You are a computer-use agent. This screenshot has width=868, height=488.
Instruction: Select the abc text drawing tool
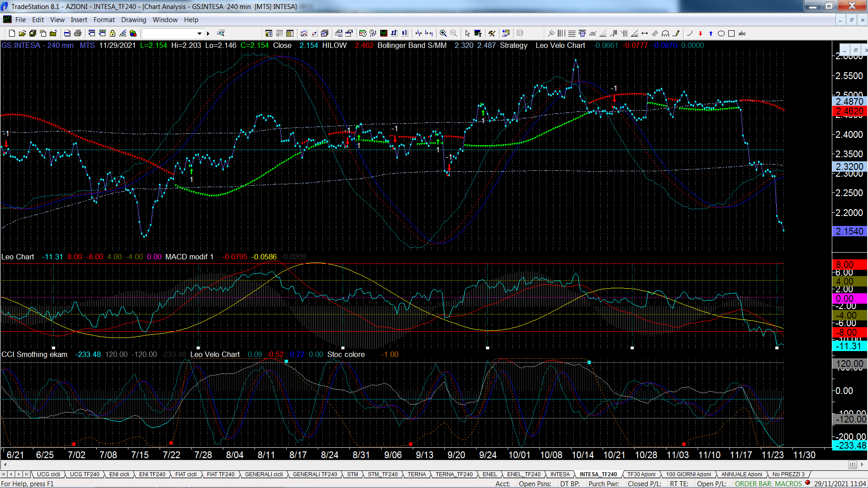pyautogui.click(x=742, y=33)
